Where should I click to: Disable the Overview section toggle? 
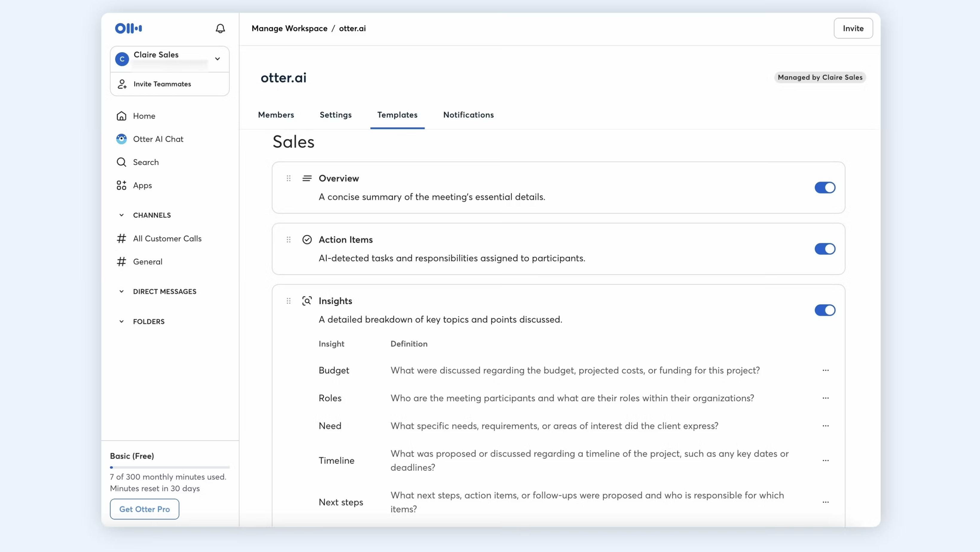[x=825, y=187]
